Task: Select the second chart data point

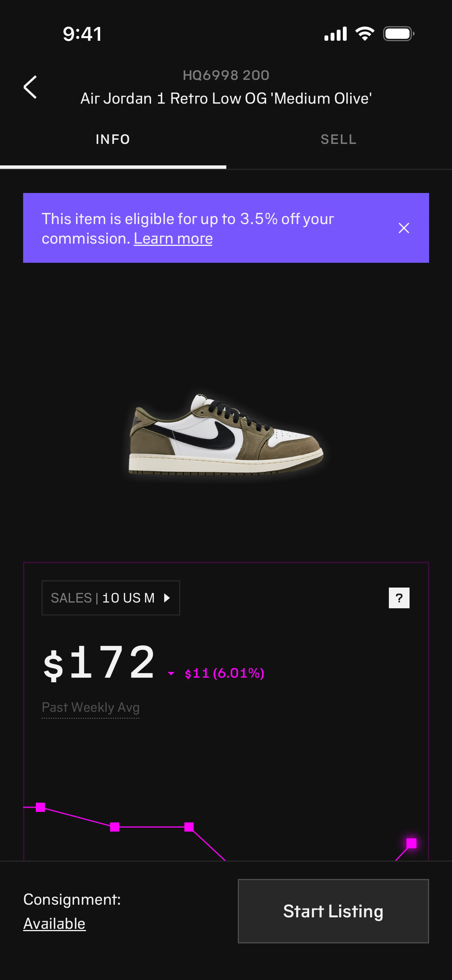Action: coord(114,827)
